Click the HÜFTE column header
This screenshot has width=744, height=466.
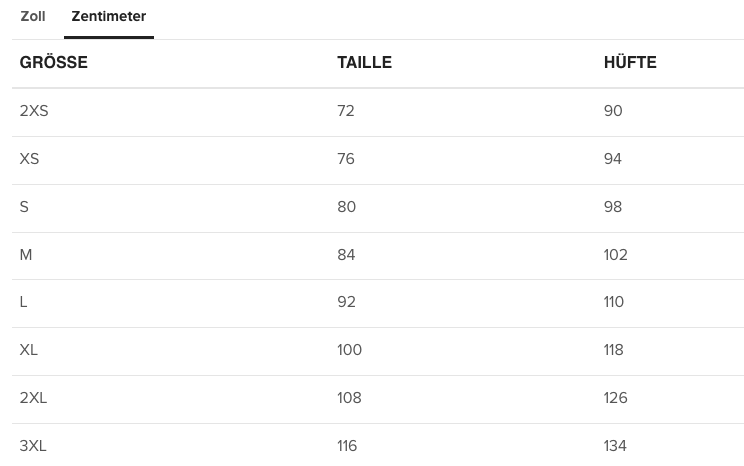(630, 63)
